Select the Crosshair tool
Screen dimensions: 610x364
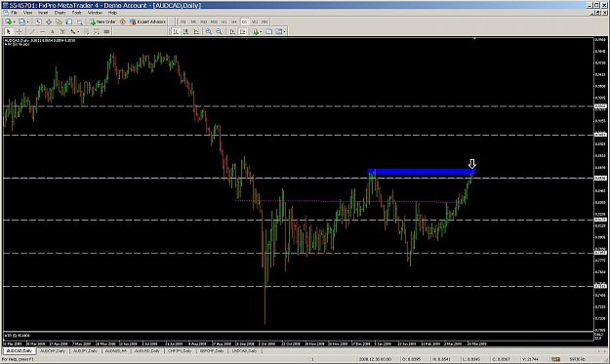click(x=19, y=32)
